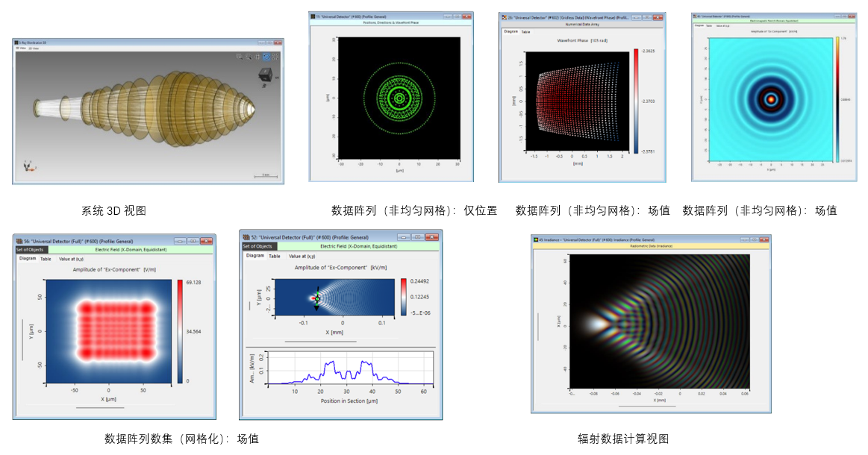
Task: Click the vertical color legend in window 45 amplitude plot
Action: [x=837, y=100]
